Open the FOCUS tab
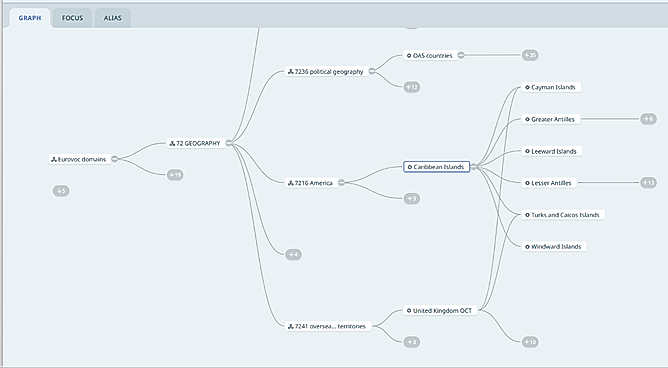 point(72,18)
